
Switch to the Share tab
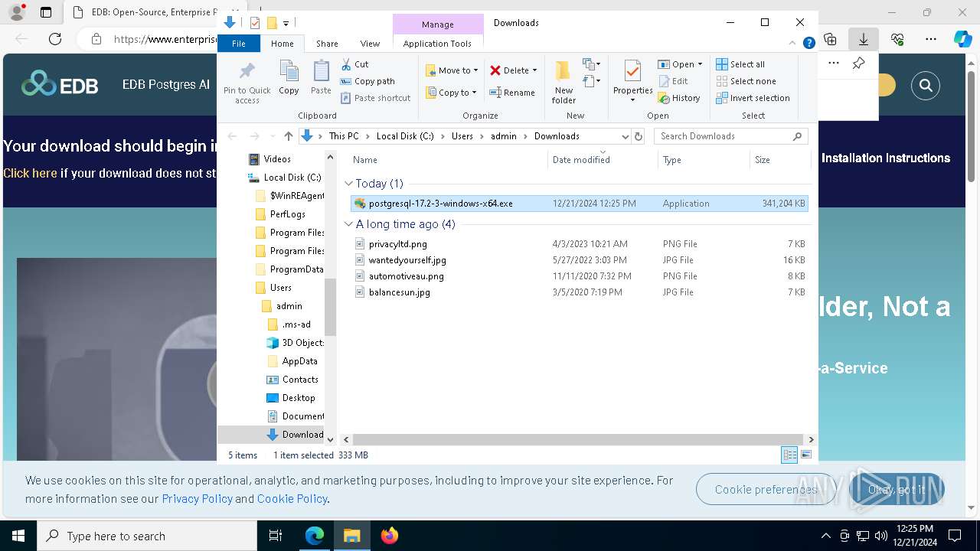327,44
